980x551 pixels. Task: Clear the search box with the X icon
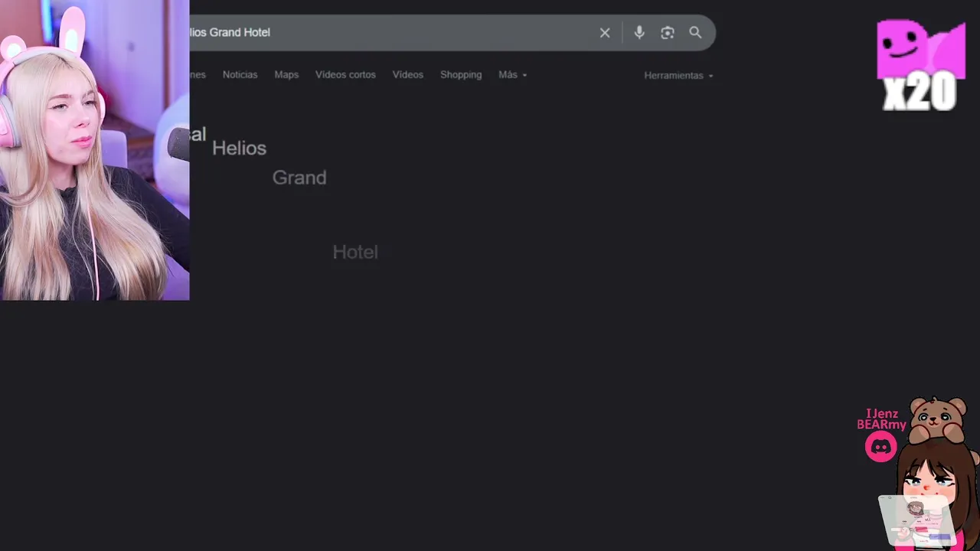[605, 32]
